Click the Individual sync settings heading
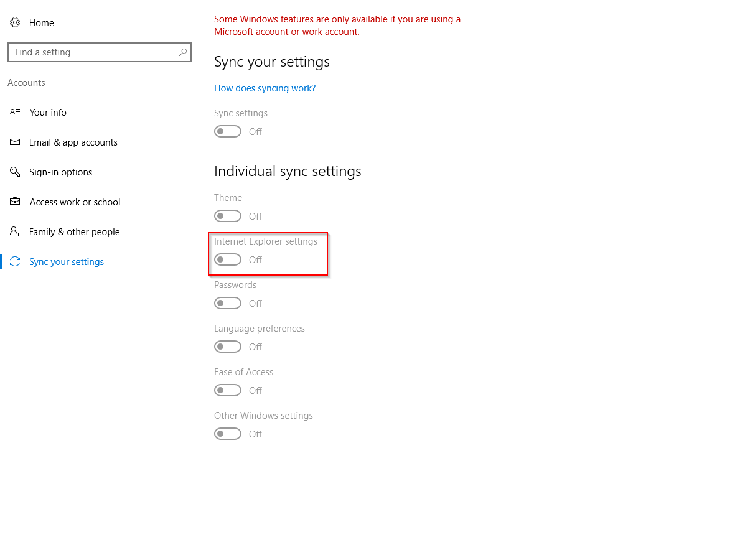The width and height of the screenshot is (740, 560). pos(288,171)
